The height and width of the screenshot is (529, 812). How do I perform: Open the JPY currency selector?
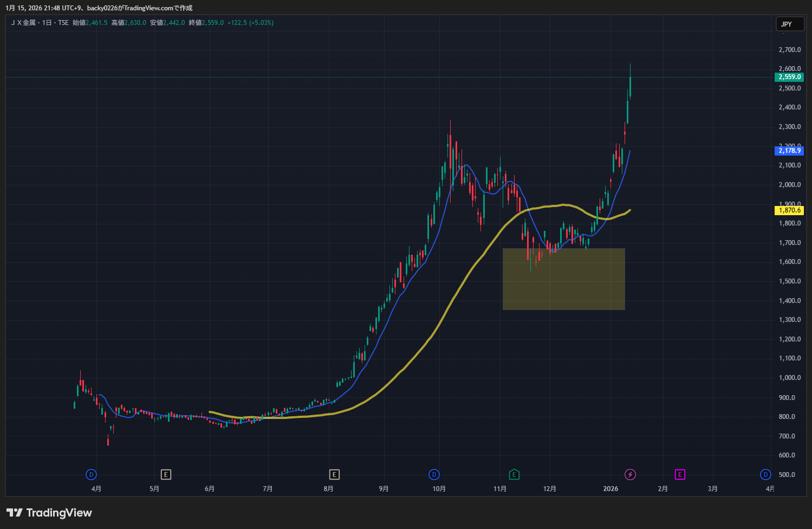pos(789,24)
